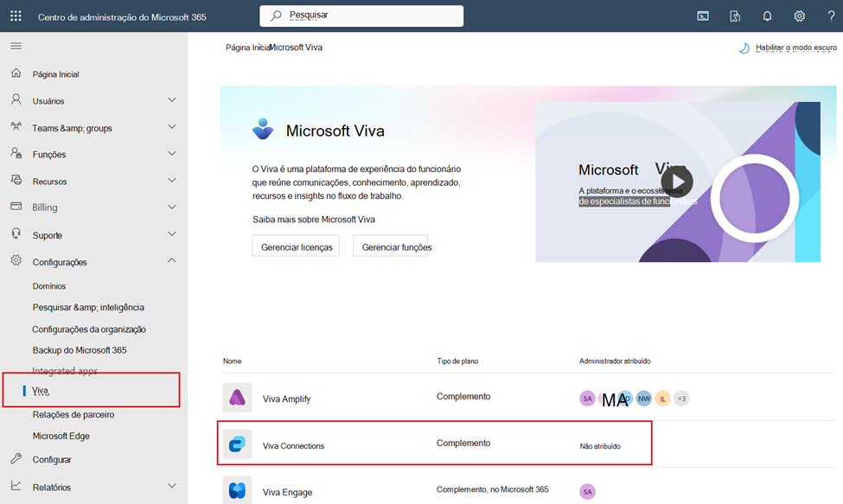This screenshot has height=504, width=843.
Task: Expand the Usuários navigation section
Action: 93,101
